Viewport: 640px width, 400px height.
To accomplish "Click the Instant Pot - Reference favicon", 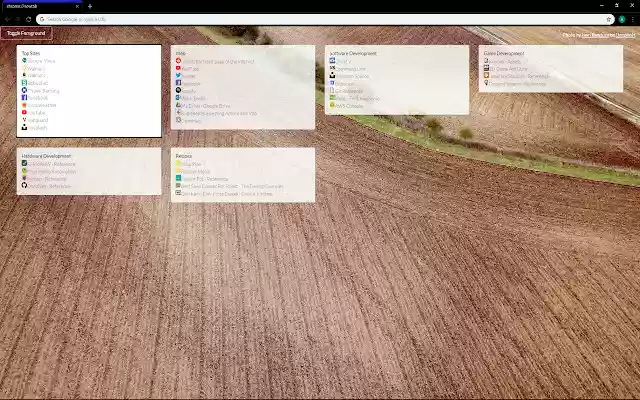I will pyautogui.click(x=178, y=178).
